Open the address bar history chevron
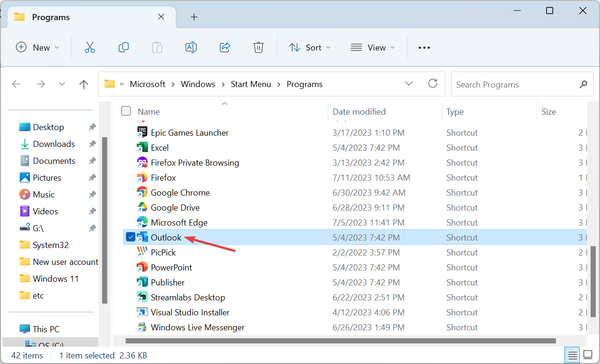The width and height of the screenshot is (600, 364). [x=409, y=84]
